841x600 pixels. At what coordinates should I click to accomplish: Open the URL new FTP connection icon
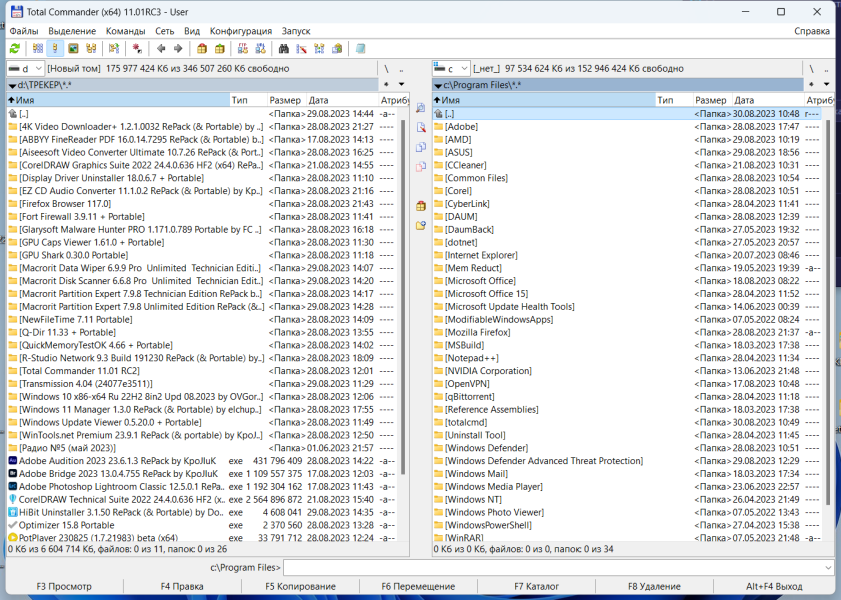click(x=261, y=49)
